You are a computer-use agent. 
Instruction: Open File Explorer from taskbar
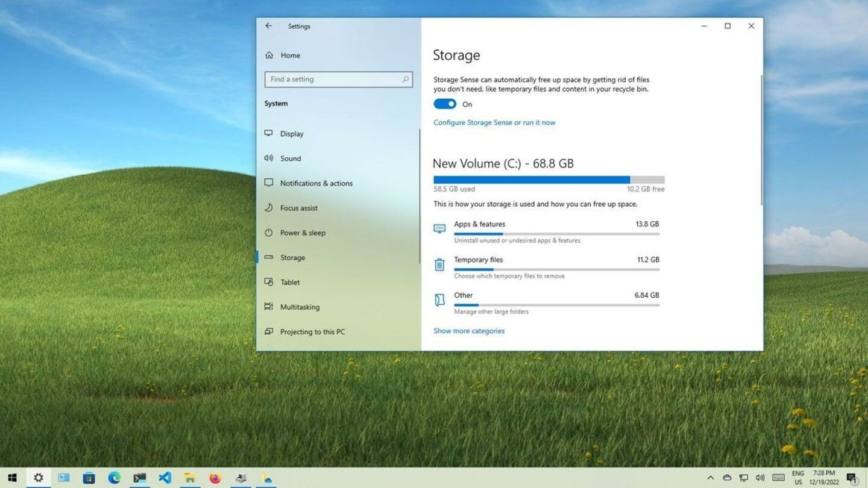tap(190, 478)
